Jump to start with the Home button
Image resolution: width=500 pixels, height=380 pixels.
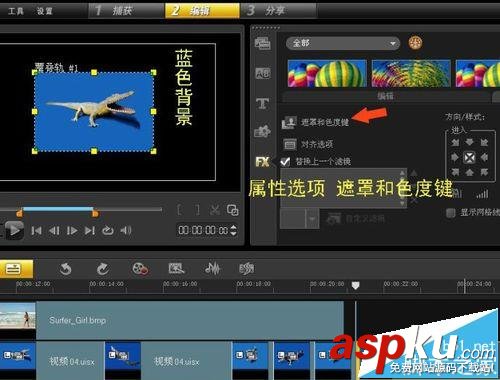(36, 230)
